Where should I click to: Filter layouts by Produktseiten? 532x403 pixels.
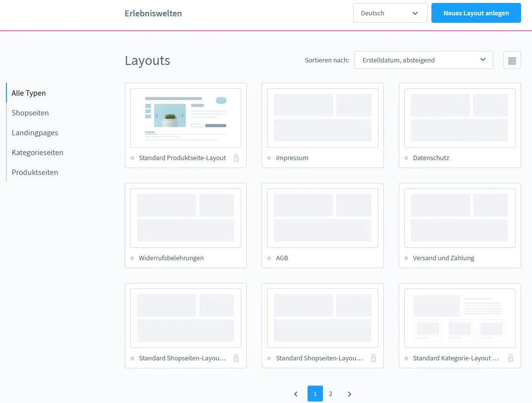[35, 173]
